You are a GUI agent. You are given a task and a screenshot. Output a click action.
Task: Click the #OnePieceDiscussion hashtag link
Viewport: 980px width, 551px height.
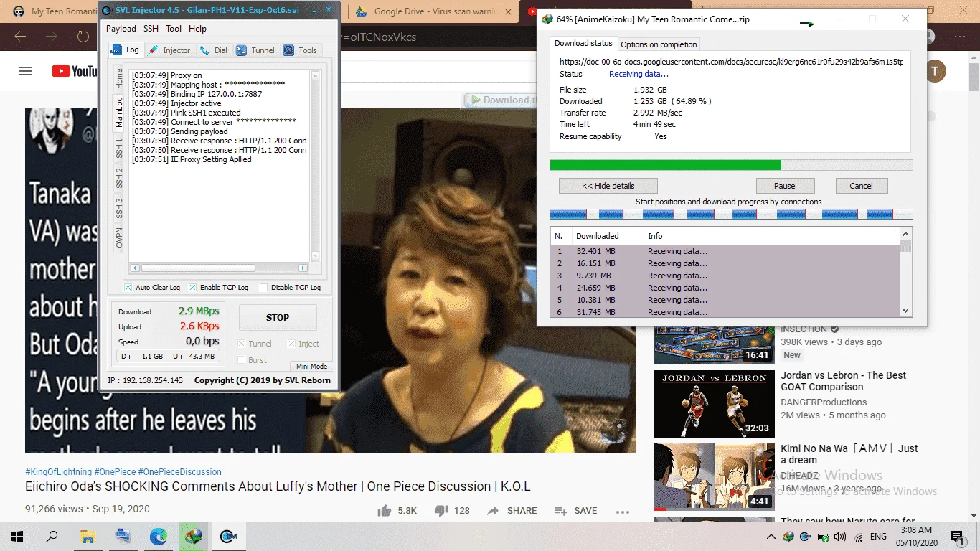tap(179, 472)
